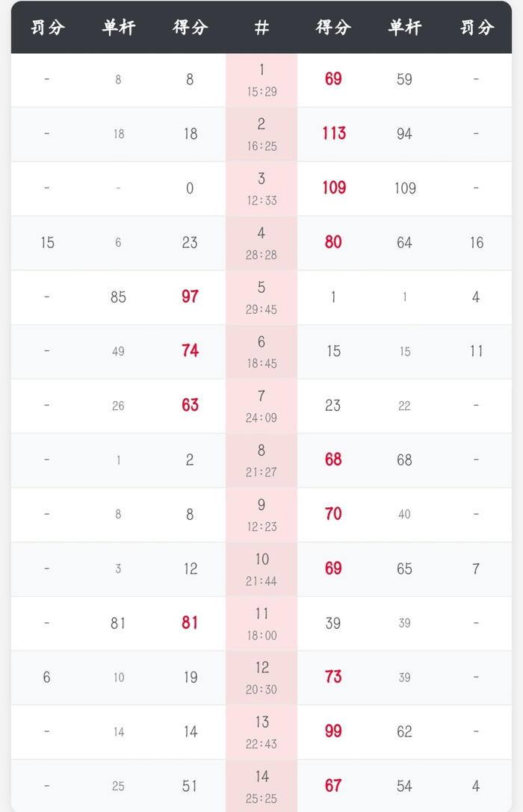Select the red 63 score in frame 7
This screenshot has width=523, height=812.
click(x=190, y=406)
